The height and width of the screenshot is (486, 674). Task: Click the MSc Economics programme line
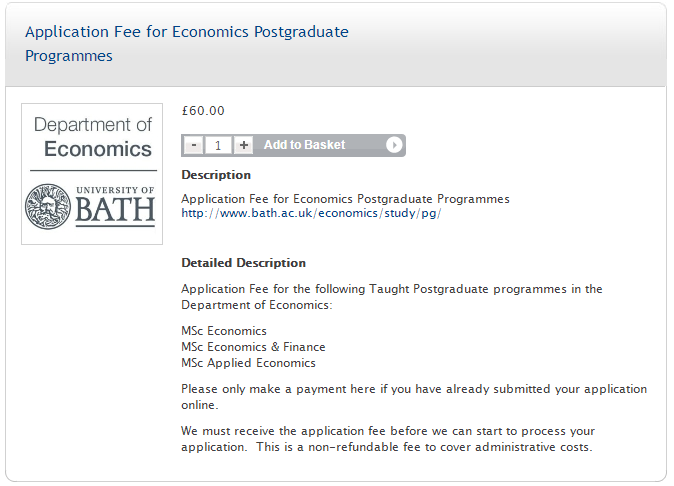(224, 331)
